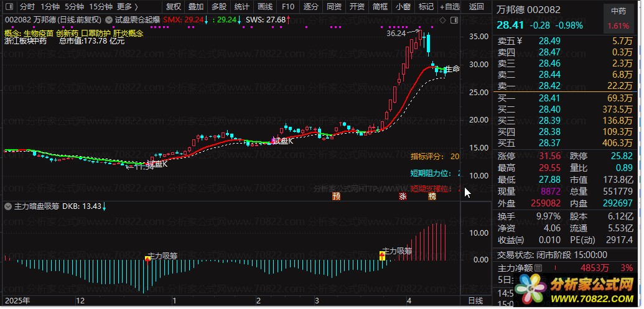Click the 卖五 price 28.49
This screenshot has height=309, width=644.
(549, 40)
